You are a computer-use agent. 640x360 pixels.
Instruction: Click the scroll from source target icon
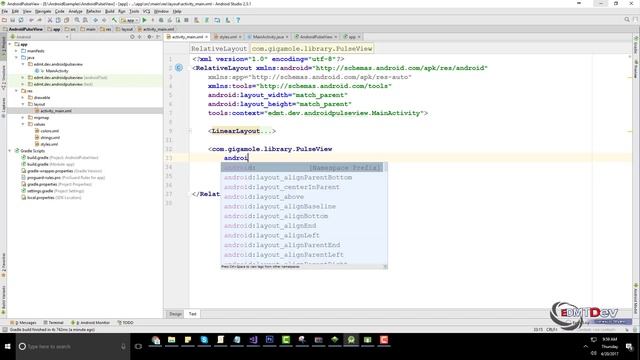132,37
